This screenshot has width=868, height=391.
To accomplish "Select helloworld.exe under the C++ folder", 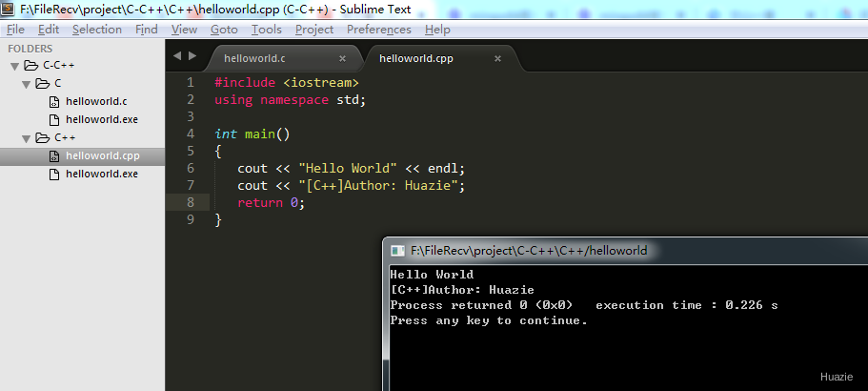I will coord(102,174).
